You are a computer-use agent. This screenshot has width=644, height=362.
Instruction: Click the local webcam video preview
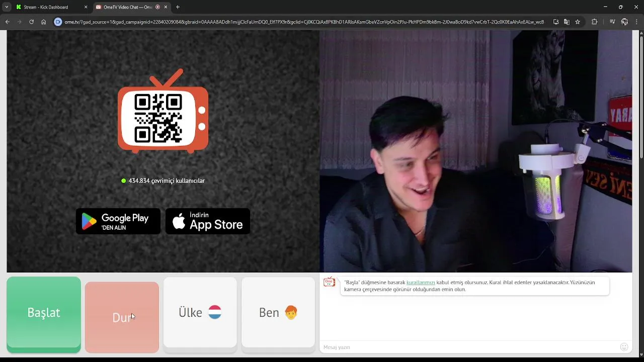(476, 151)
